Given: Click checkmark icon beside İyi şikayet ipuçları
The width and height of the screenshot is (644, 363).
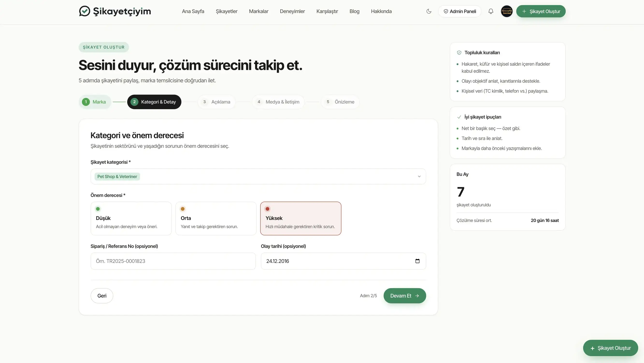Looking at the screenshot, I should [x=459, y=117].
